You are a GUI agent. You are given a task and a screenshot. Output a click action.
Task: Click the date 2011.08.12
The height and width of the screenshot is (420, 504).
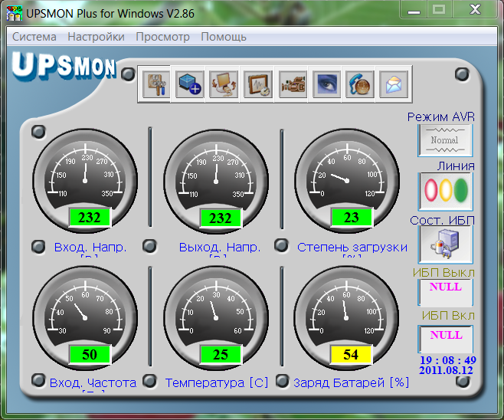(446, 370)
